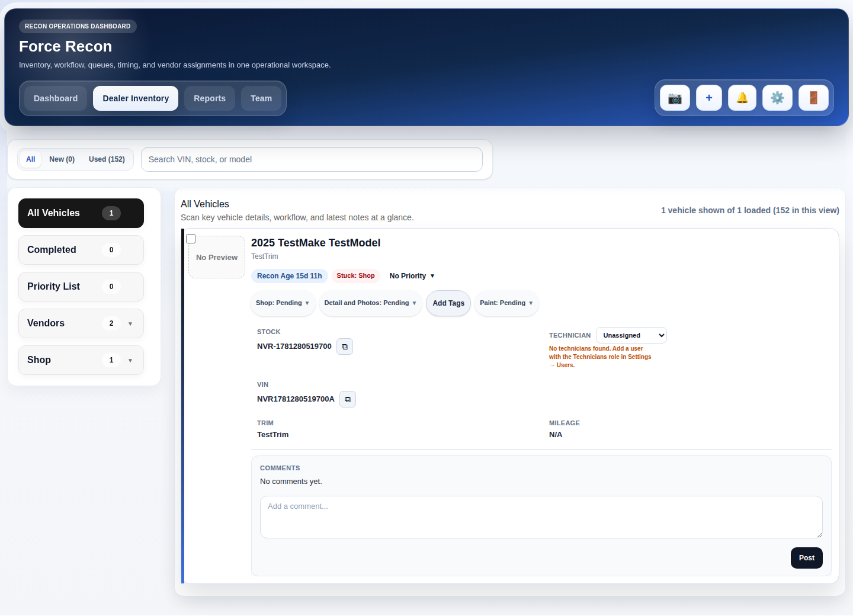The image size is (853, 616).
Task: Click the Recon Age 15d 11h badge
Action: coord(290,276)
